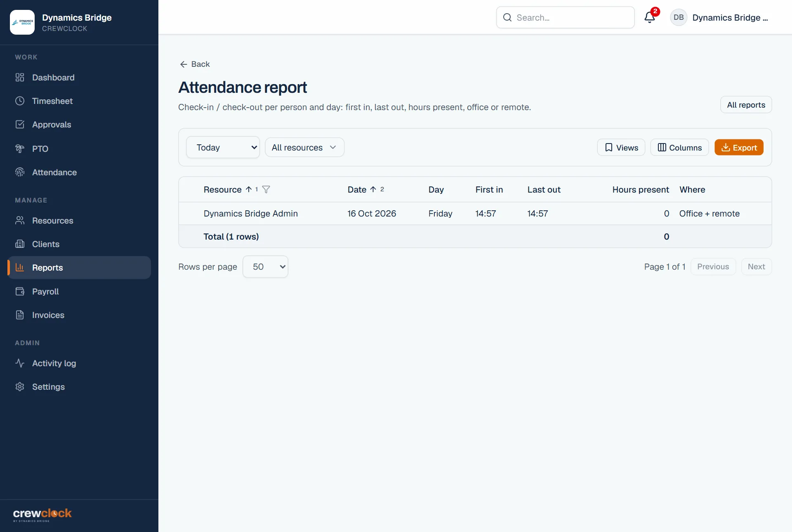Click the Office + remote cell
Screen dimensions: 792x532
click(x=709, y=214)
